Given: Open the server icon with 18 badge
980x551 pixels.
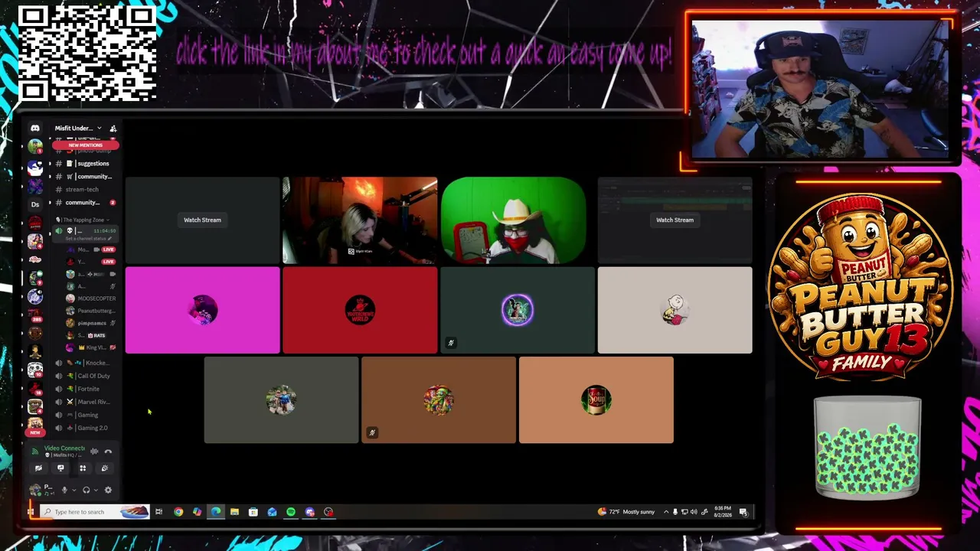Looking at the screenshot, I should point(34,389).
